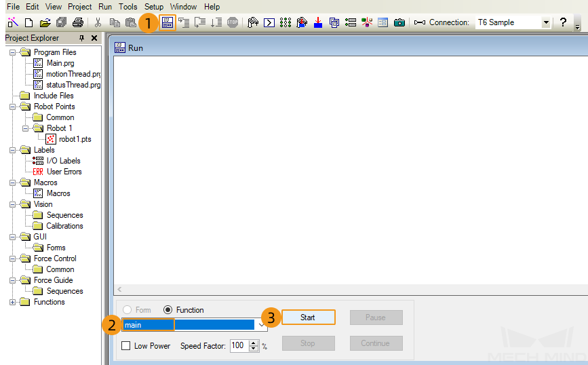Click the Start button
The image size is (588, 365).
[x=308, y=318]
